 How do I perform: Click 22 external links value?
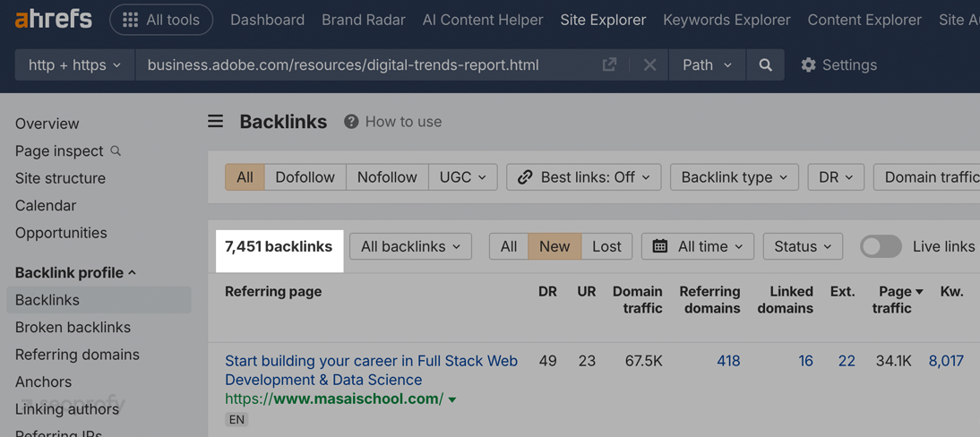coord(847,361)
